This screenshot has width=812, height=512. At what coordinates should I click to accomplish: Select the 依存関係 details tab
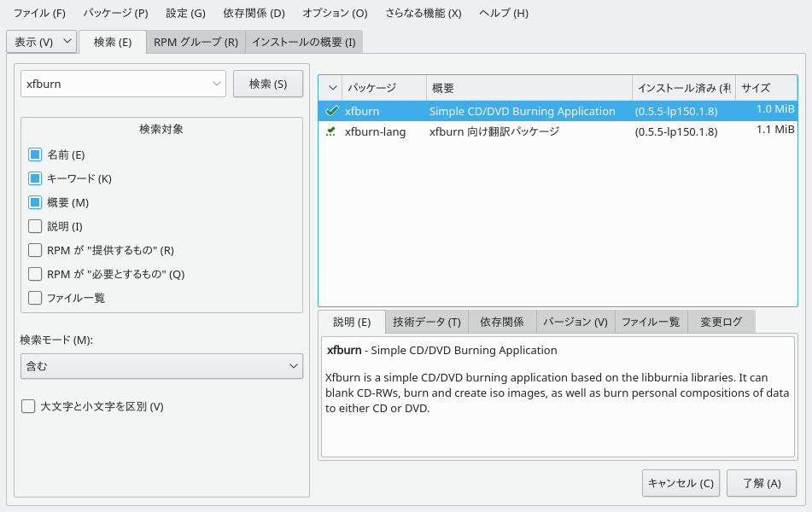tap(502, 322)
